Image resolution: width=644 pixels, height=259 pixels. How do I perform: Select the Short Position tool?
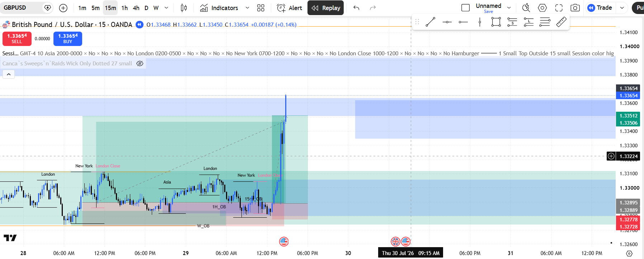point(512,22)
